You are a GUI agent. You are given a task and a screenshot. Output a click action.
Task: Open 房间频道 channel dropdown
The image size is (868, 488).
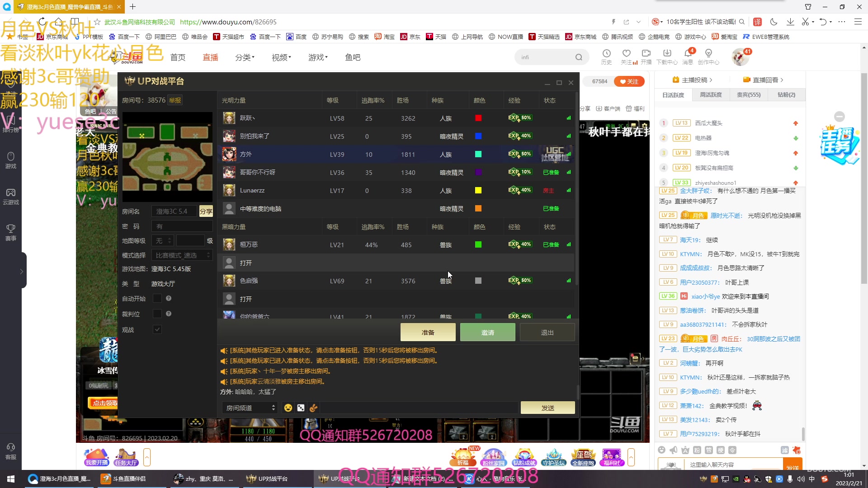(250, 408)
